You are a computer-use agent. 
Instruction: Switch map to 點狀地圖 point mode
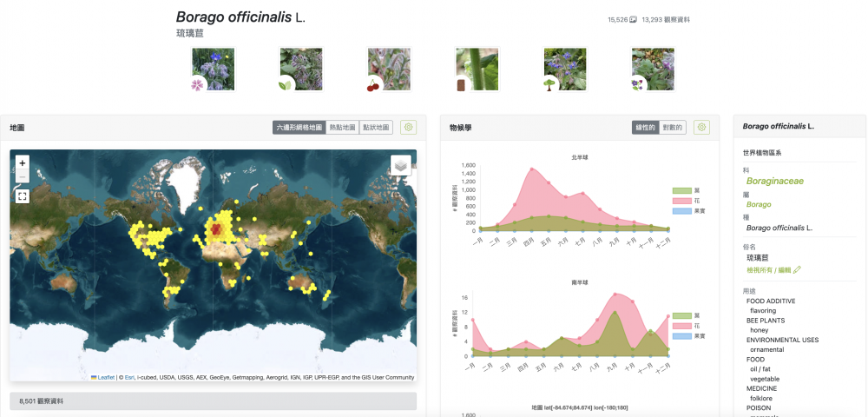[x=376, y=128]
